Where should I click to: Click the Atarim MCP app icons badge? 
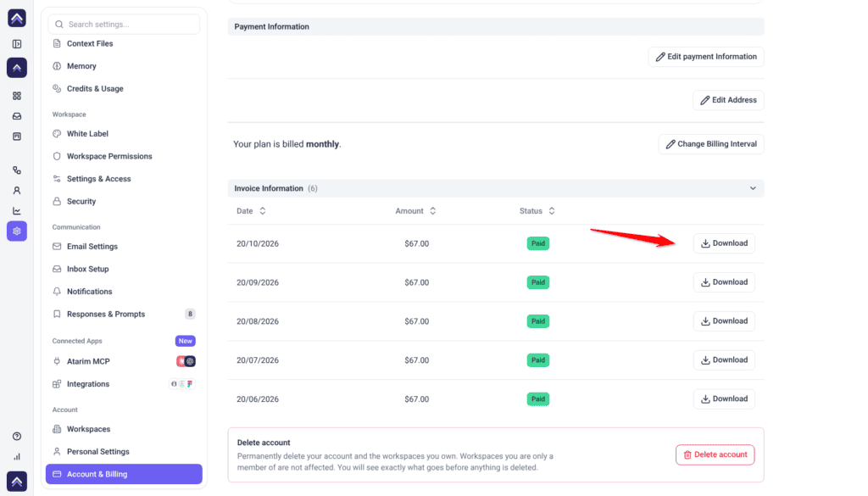tap(186, 361)
